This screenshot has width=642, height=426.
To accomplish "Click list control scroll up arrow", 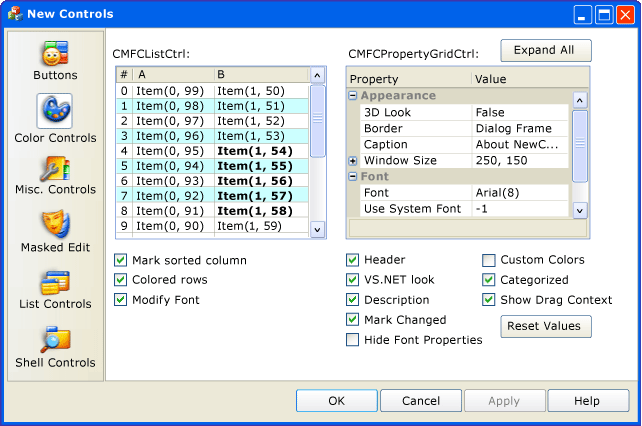I will point(317,75).
